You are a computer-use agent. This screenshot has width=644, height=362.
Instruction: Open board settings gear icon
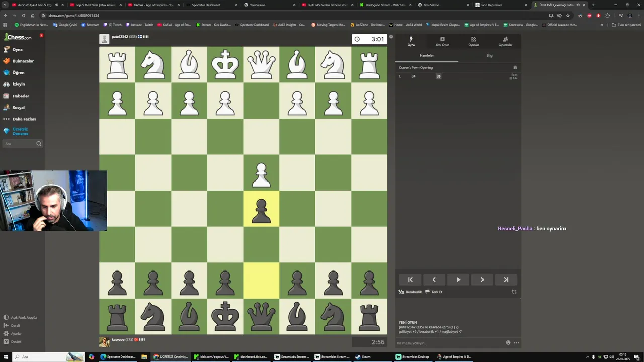391,37
